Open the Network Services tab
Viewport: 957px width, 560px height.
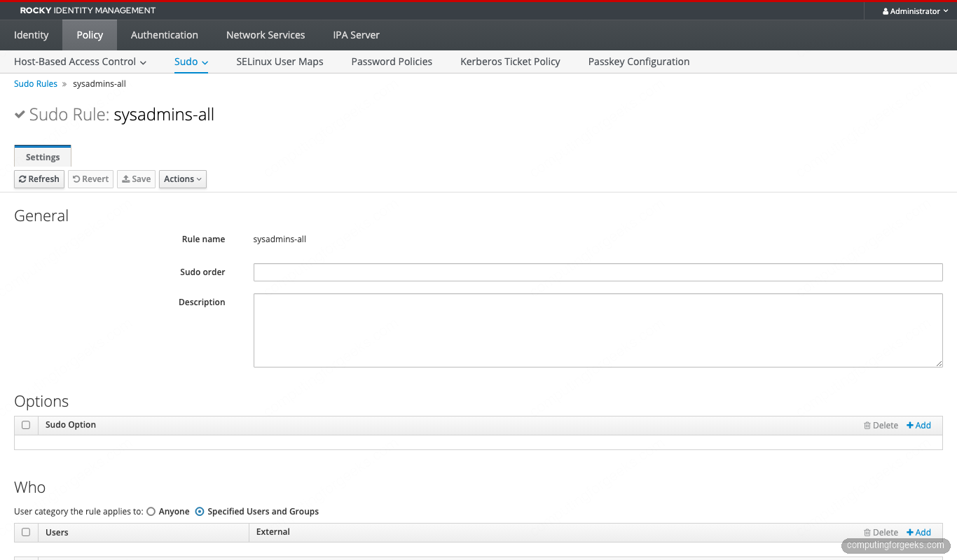coord(266,35)
